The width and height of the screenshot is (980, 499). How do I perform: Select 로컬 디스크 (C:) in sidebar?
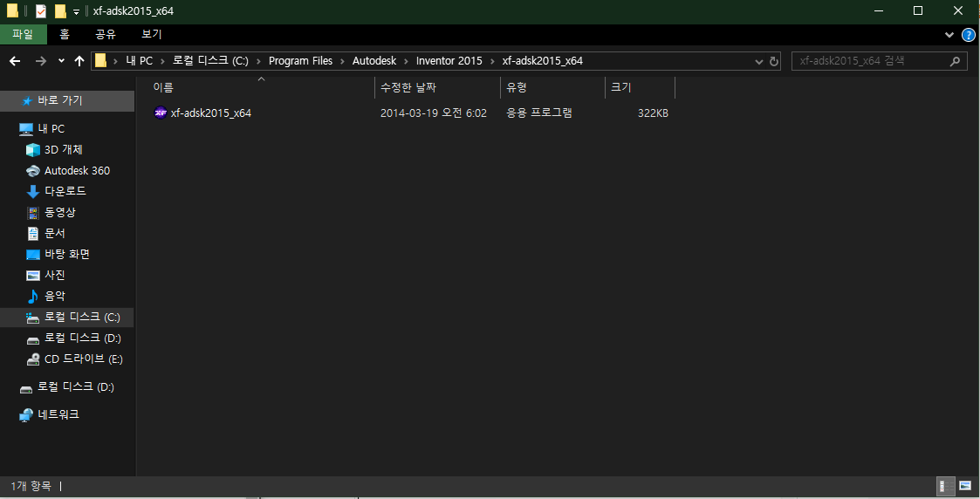[x=67, y=318]
